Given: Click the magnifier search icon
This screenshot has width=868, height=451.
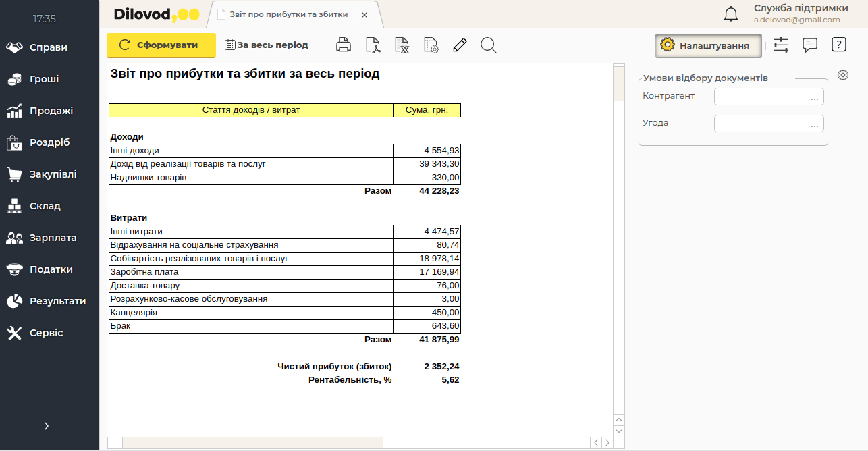Looking at the screenshot, I should click(x=489, y=45).
